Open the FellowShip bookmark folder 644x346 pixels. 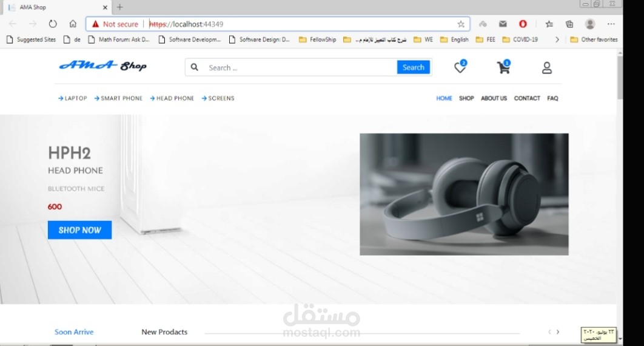click(318, 39)
